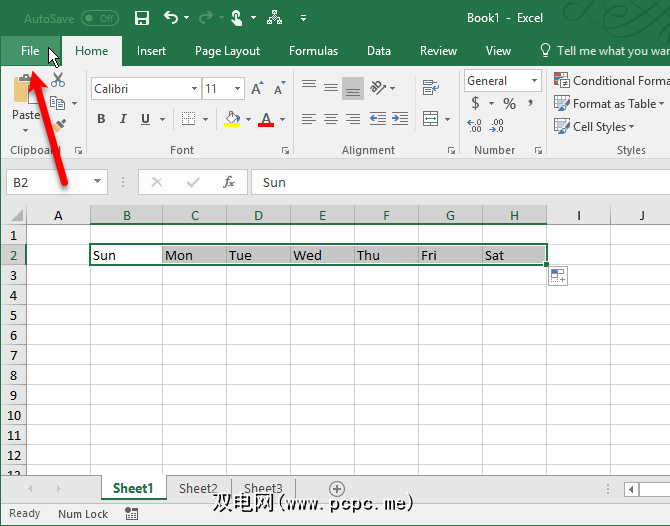The width and height of the screenshot is (670, 526).
Task: Click the Undo arrow icon
Action: [x=171, y=18]
